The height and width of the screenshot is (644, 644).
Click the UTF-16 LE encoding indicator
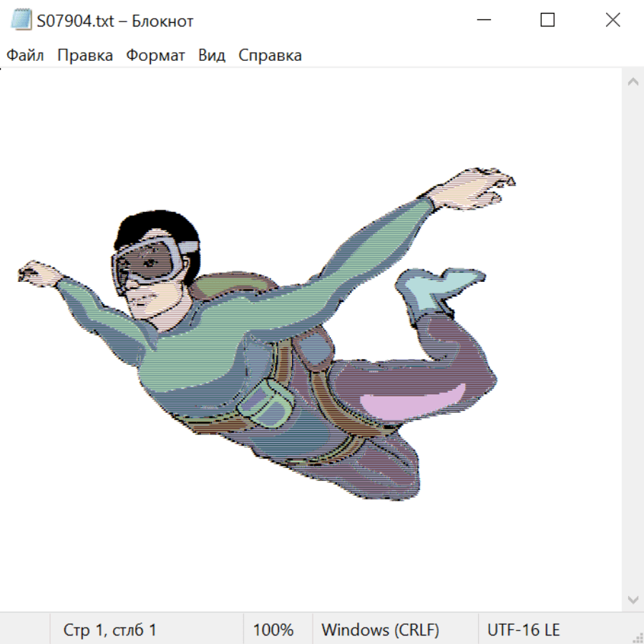(523, 630)
